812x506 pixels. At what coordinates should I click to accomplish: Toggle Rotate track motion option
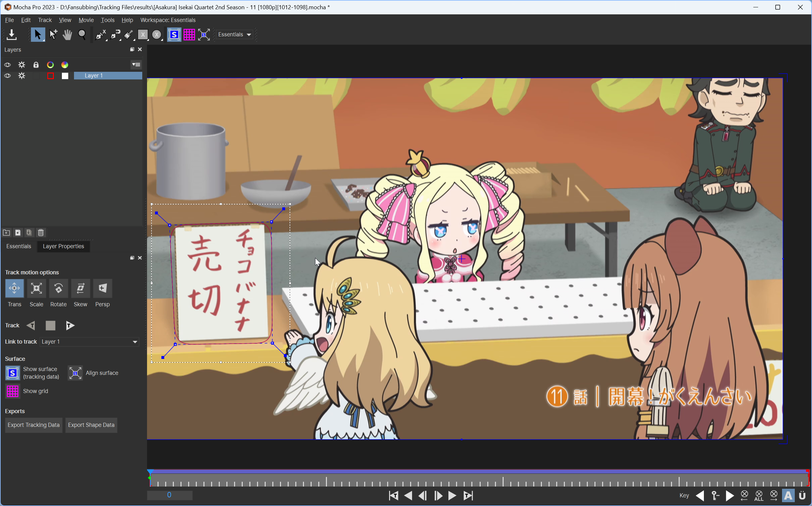click(x=59, y=288)
